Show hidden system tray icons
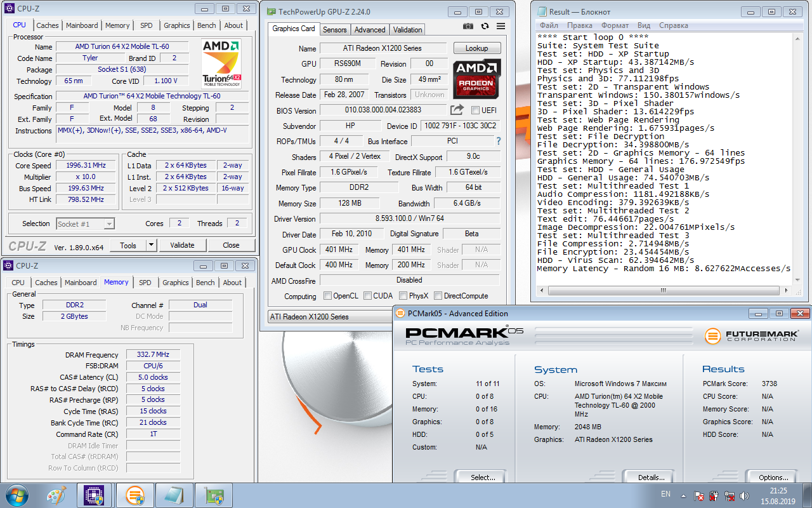 pos(684,495)
